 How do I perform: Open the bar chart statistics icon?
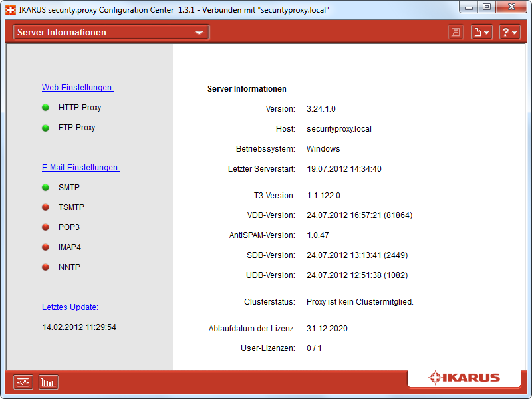pos(49,382)
